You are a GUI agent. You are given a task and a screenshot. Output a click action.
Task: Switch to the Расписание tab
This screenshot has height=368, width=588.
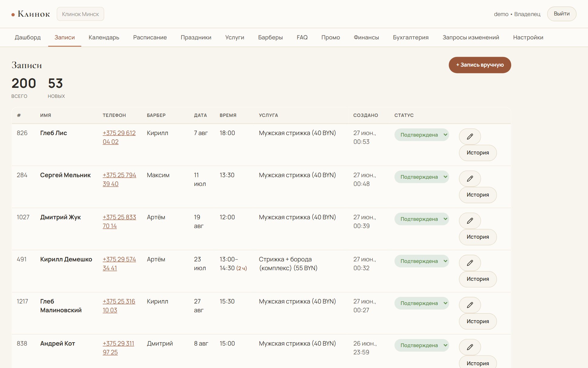click(150, 37)
